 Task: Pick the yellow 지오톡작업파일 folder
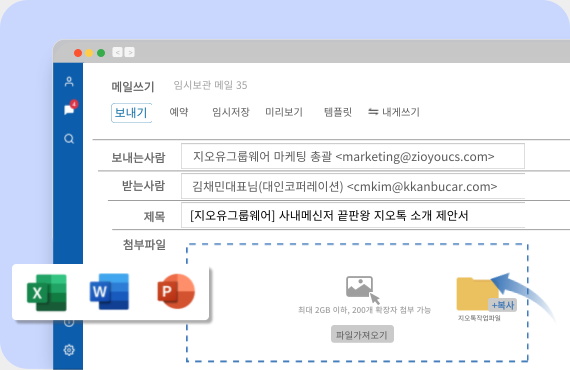(x=478, y=293)
